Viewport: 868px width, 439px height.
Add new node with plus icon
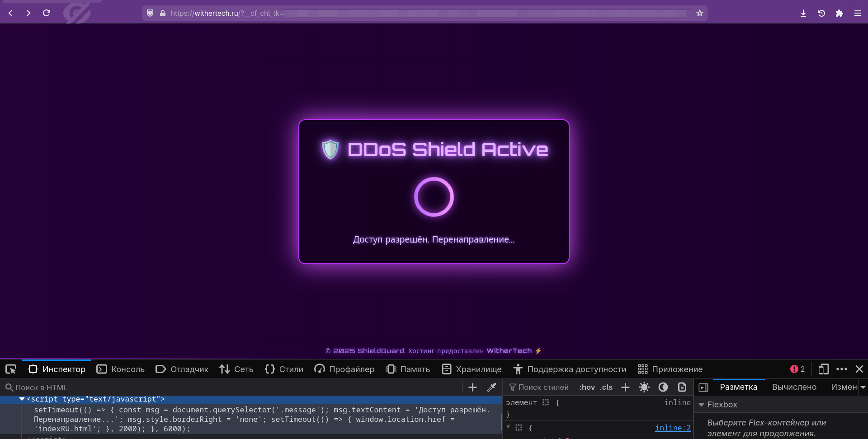coord(472,388)
